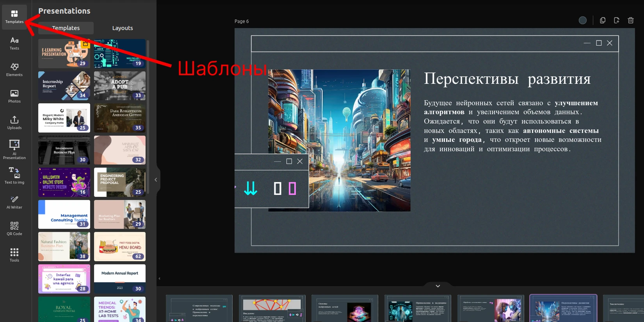644x322 pixels.
Task: Duplicate the current page with copy icon
Action: [603, 21]
